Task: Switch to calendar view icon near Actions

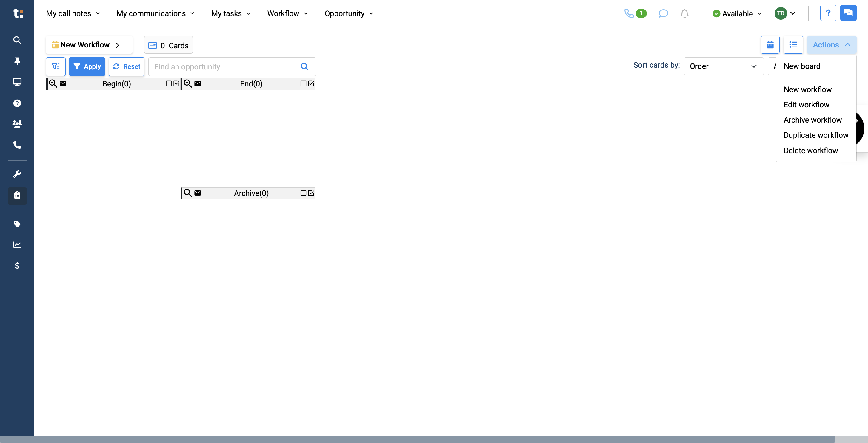Action: coord(770,44)
